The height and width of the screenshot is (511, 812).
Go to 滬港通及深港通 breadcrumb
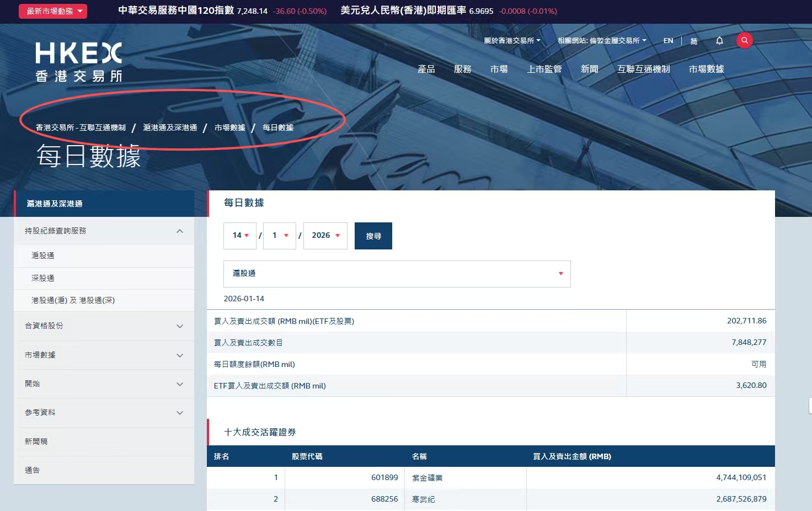click(170, 127)
